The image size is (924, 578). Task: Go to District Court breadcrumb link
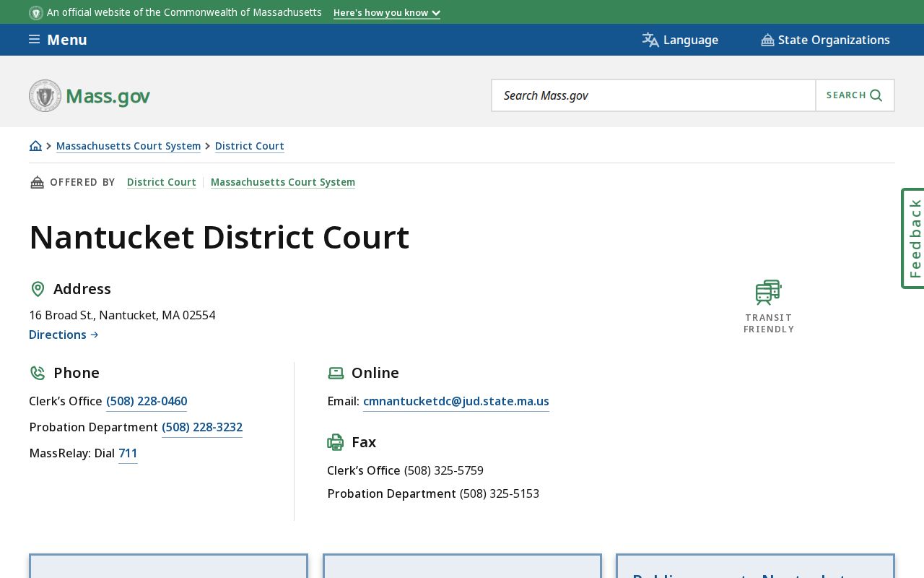pyautogui.click(x=250, y=146)
